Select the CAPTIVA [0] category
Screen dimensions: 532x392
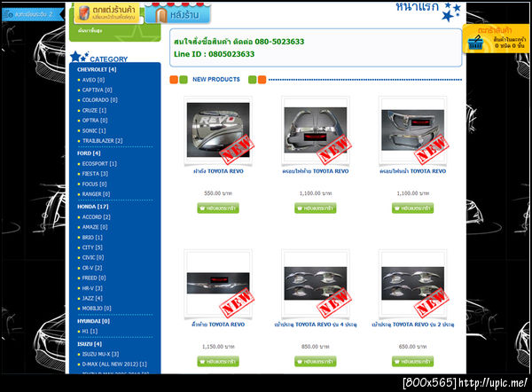97,90
